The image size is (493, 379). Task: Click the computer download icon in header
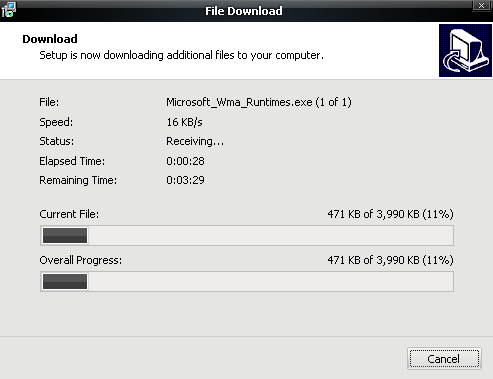coord(465,50)
